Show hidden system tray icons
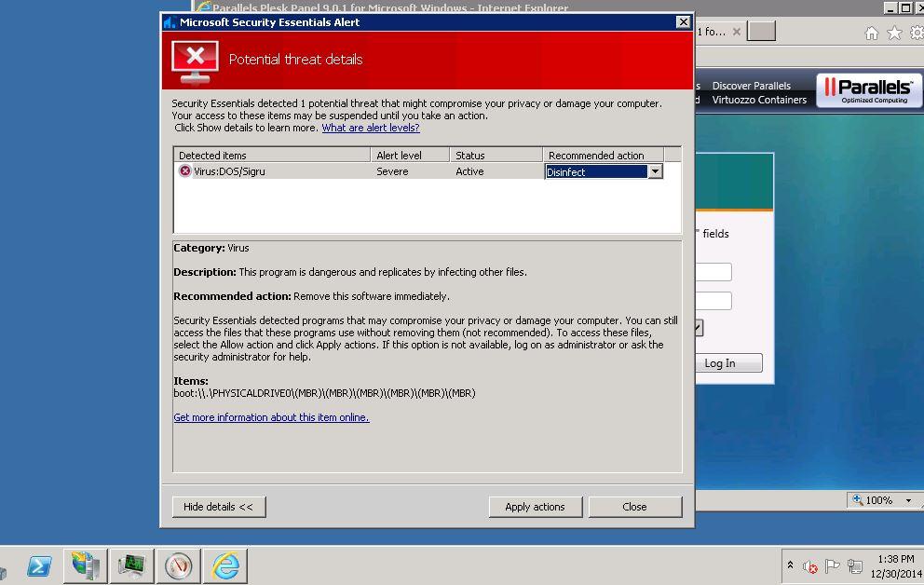The image size is (924, 585). tap(790, 565)
